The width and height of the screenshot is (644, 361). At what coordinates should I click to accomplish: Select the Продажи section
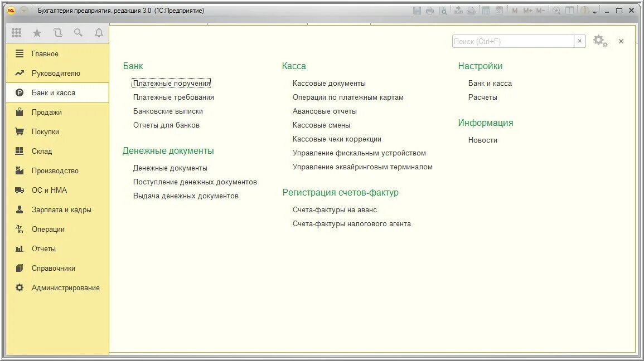pyautogui.click(x=57, y=112)
